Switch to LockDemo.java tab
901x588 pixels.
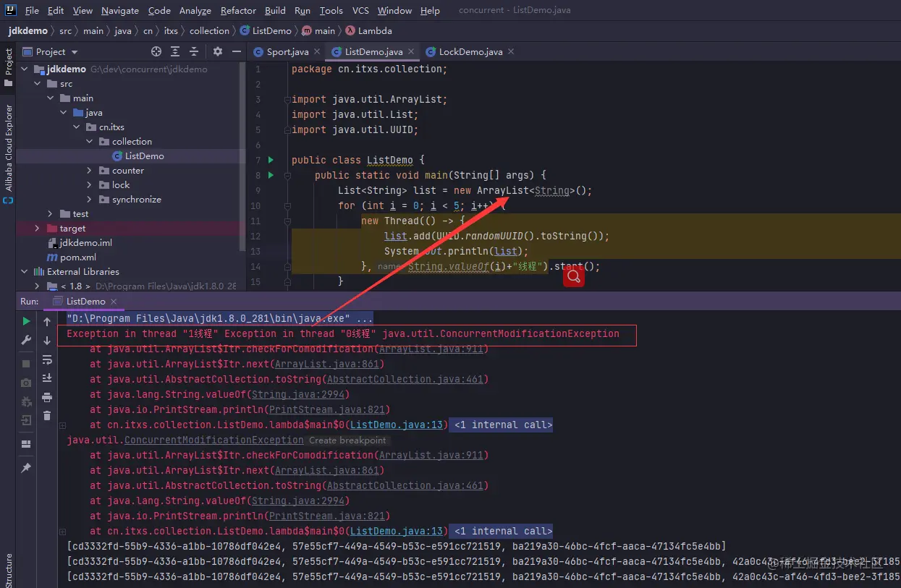(470, 51)
